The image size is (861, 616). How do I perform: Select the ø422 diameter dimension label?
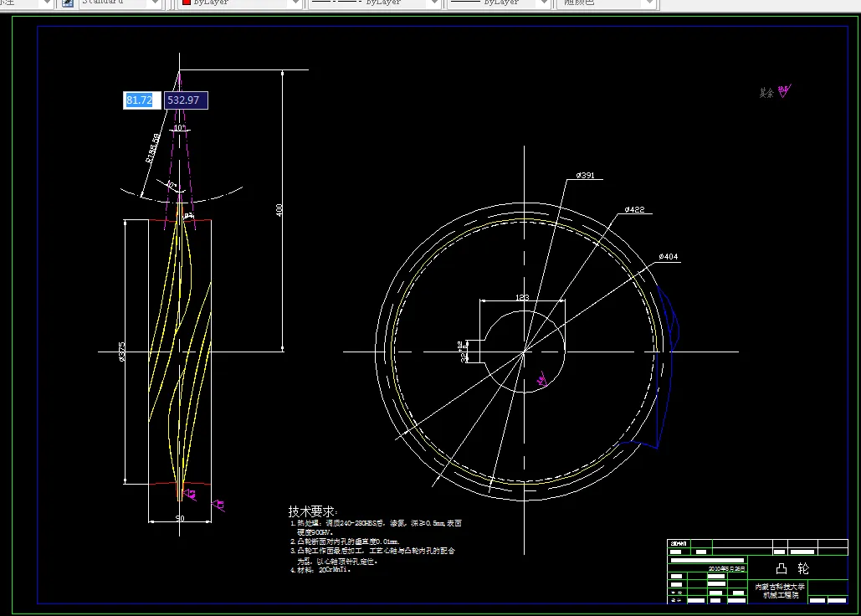coord(635,209)
